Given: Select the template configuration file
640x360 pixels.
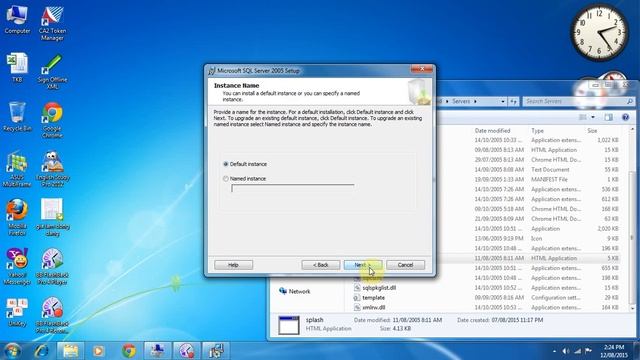Looking at the screenshot, I should coord(373,298).
